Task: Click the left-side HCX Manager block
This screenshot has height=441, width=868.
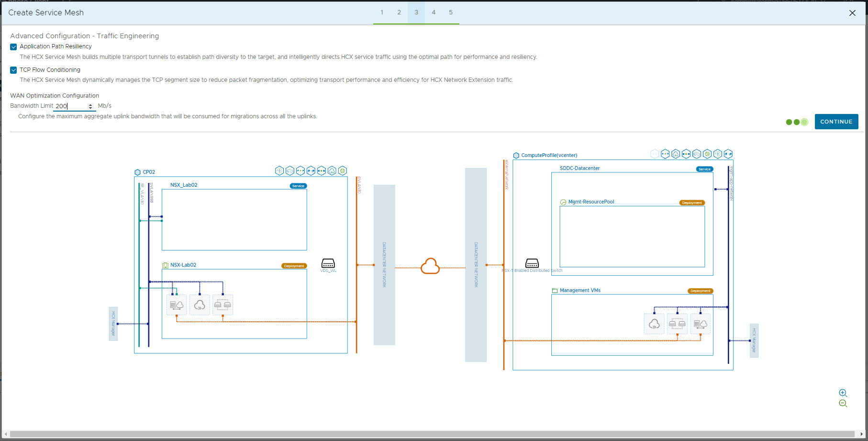Action: coord(113,324)
